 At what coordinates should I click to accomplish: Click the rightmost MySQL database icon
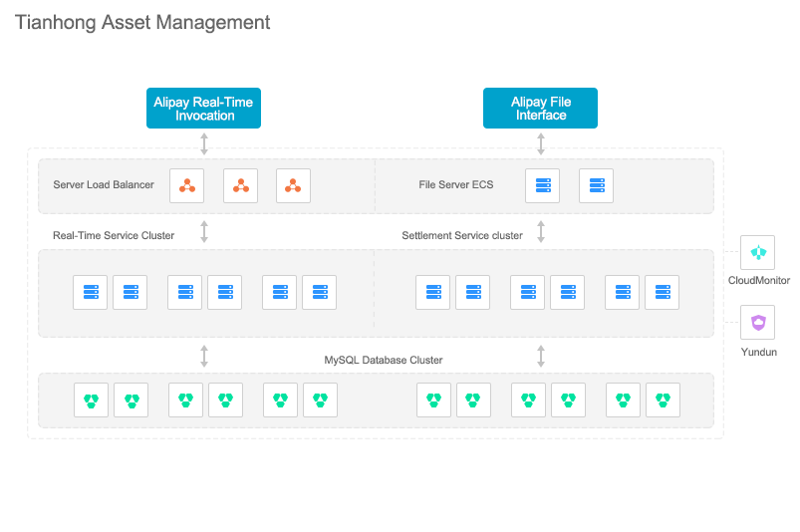click(x=663, y=400)
